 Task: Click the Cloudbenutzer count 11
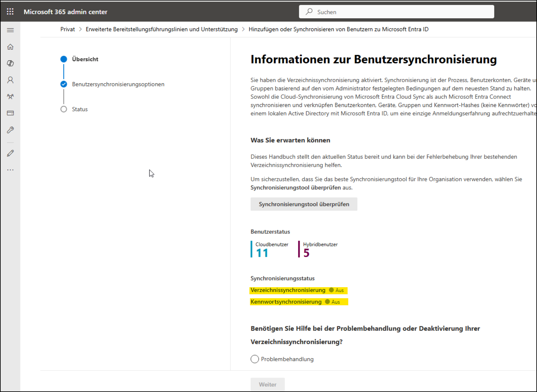pyautogui.click(x=262, y=253)
